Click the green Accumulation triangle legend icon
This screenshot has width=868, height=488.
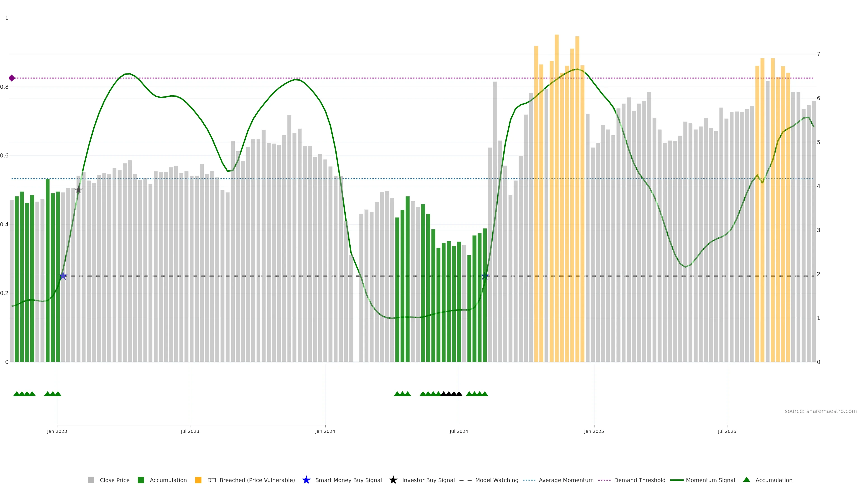746,480
